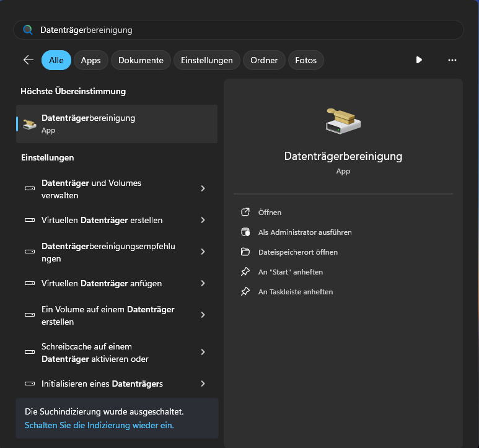Choose Öffnen in the preview pane
479x448 pixels.
270,213
